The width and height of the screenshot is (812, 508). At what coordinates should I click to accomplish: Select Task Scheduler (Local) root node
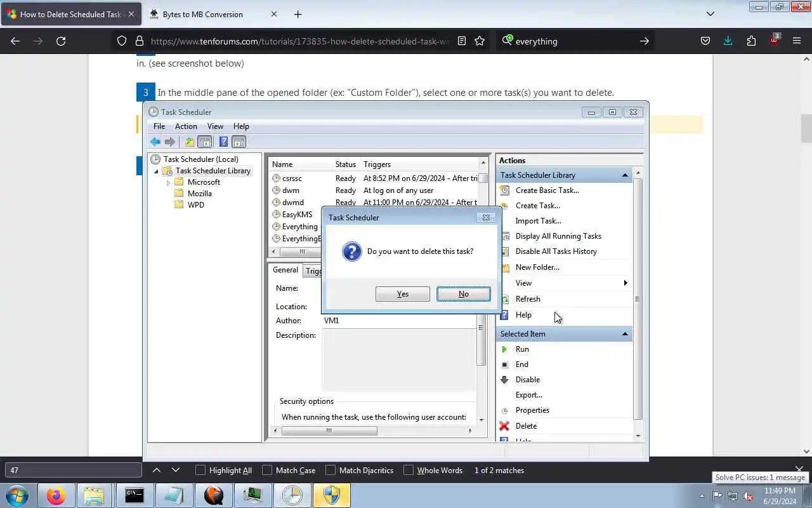(200, 159)
